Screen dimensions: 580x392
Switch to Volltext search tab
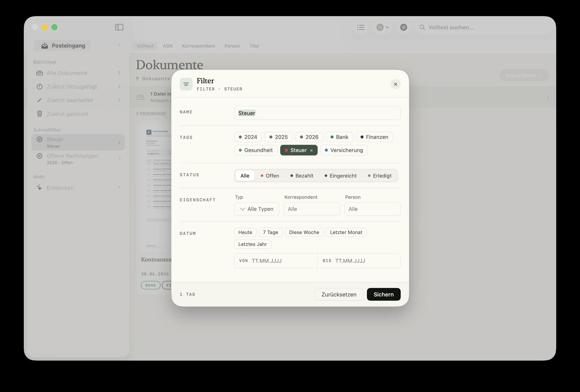pos(145,46)
